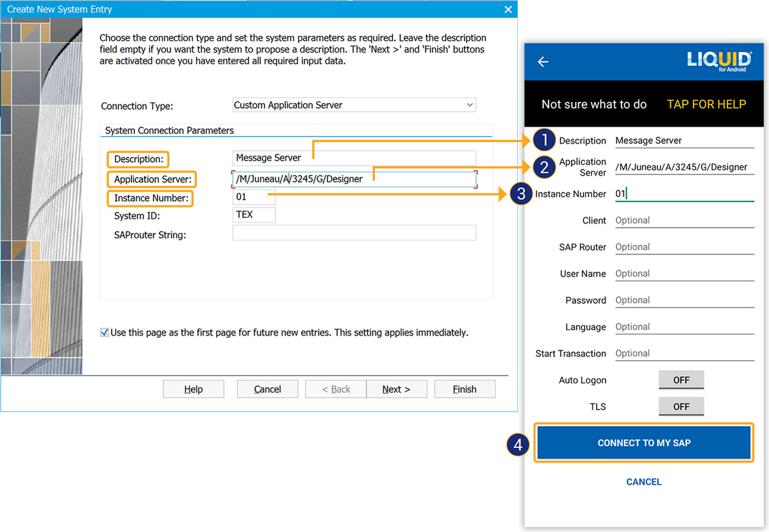Tap the LIQUID for Android logo

coord(719,62)
